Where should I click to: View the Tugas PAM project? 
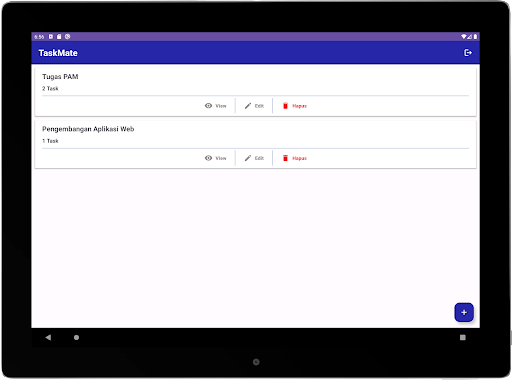click(x=216, y=106)
